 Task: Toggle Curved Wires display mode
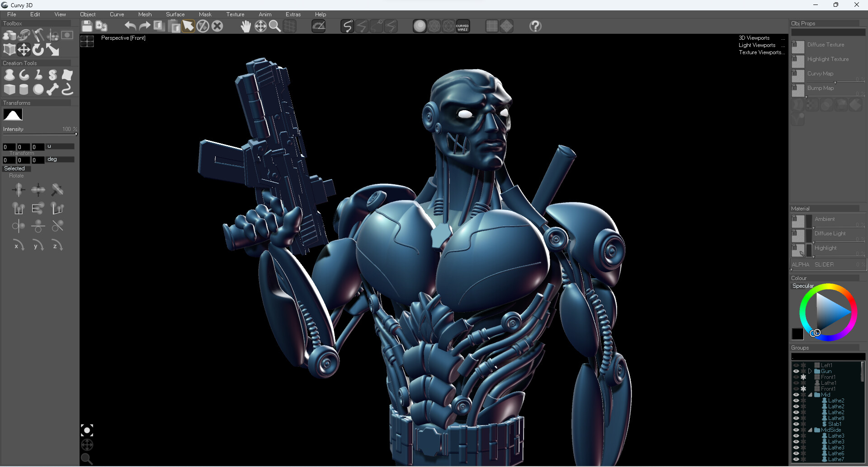462,26
